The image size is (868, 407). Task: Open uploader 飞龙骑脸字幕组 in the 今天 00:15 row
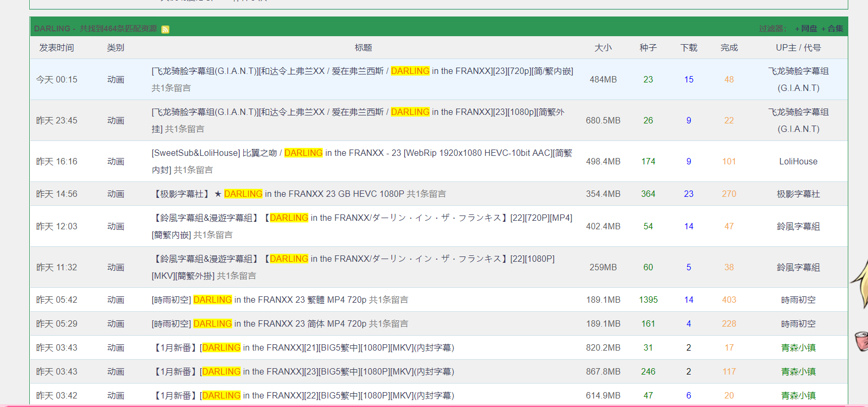798,79
